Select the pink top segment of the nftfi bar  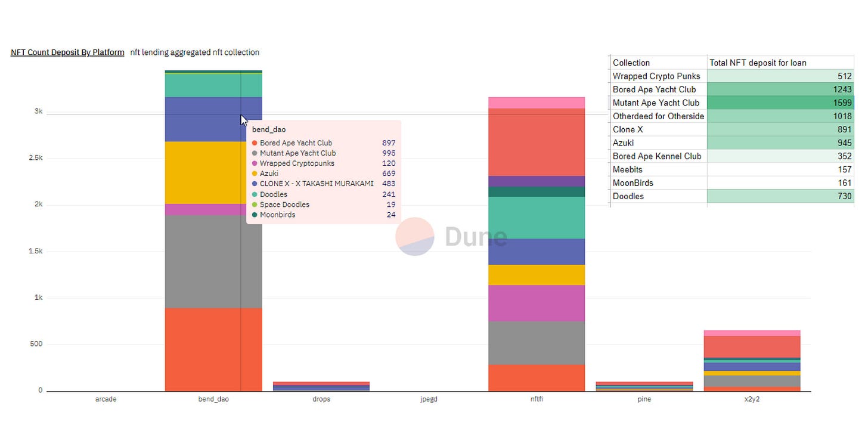537,103
